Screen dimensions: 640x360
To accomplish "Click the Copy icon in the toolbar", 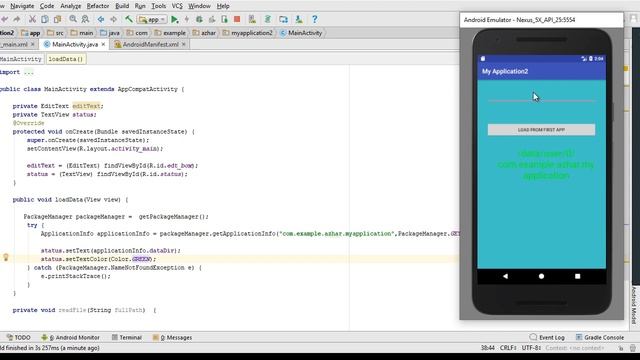I will pyautogui.click(x=45, y=19).
